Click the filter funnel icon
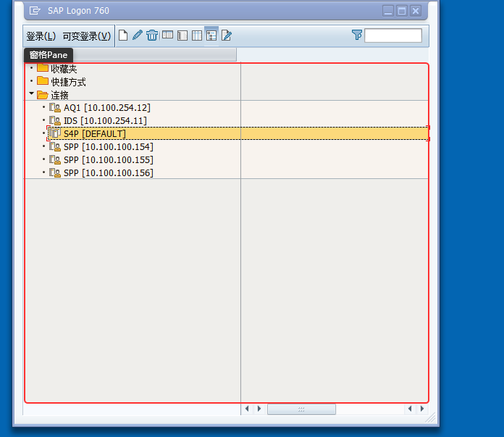Image resolution: width=504 pixels, height=437 pixels. [357, 35]
